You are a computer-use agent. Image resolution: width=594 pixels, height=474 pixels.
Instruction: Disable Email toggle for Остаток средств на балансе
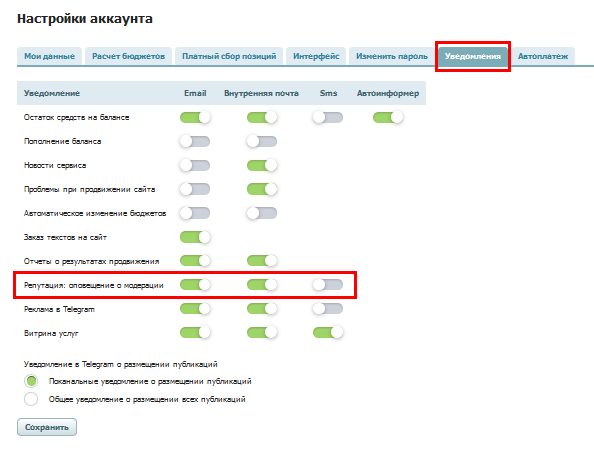[x=195, y=117]
